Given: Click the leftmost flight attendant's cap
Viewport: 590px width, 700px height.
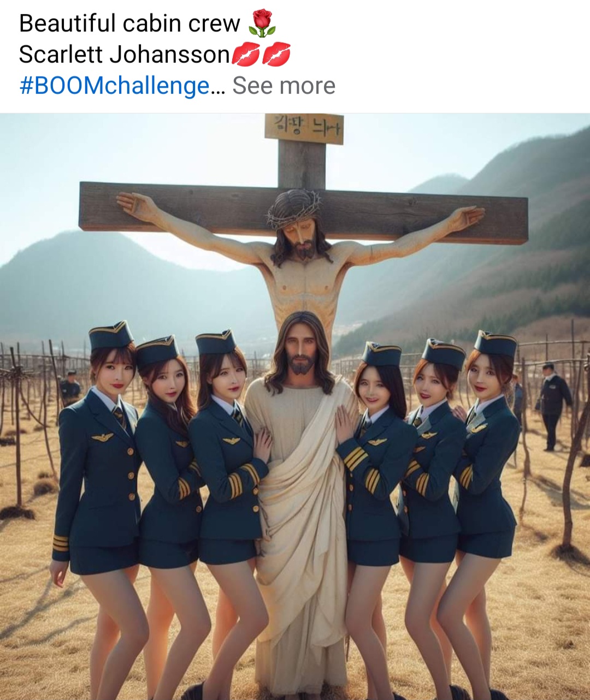Looking at the screenshot, I should click(111, 335).
